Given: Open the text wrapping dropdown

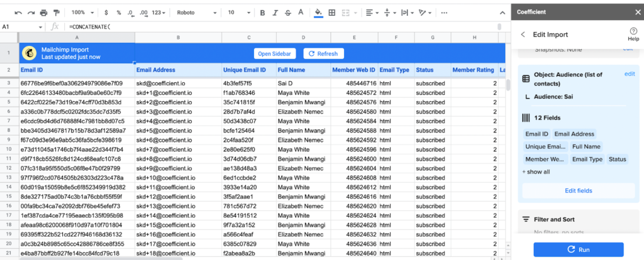Looking at the screenshot, I should point(407,13).
